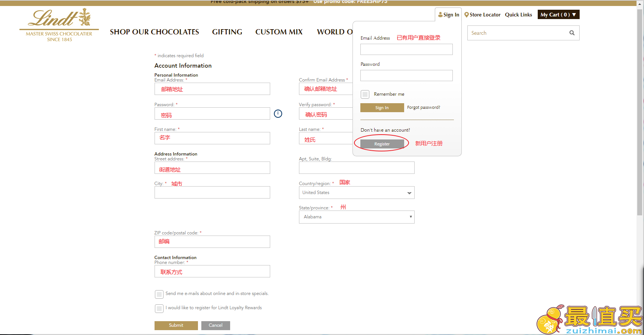Open the Forgot password link
Image resolution: width=644 pixels, height=335 pixels.
pyautogui.click(x=424, y=107)
